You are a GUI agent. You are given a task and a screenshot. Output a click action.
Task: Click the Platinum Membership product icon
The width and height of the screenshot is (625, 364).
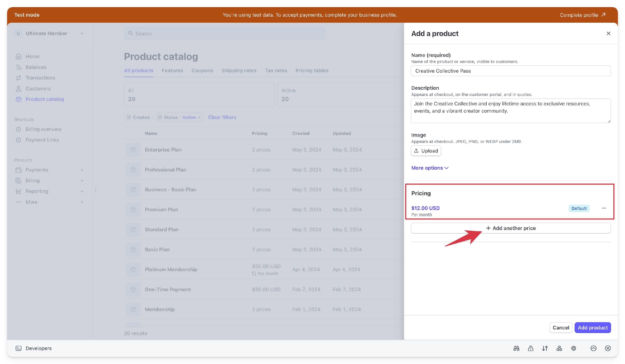pyautogui.click(x=133, y=269)
